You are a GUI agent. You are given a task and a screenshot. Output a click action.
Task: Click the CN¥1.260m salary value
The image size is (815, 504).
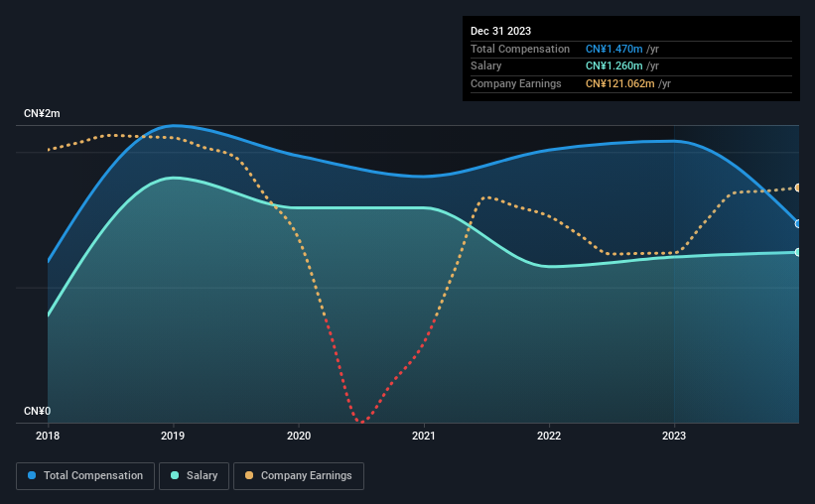point(613,66)
